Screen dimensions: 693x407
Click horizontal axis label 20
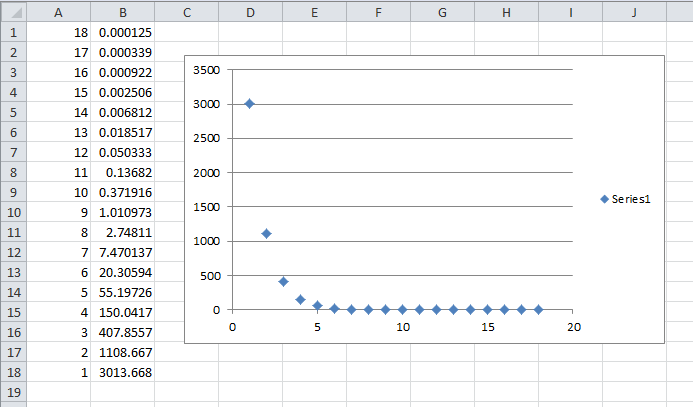574,327
